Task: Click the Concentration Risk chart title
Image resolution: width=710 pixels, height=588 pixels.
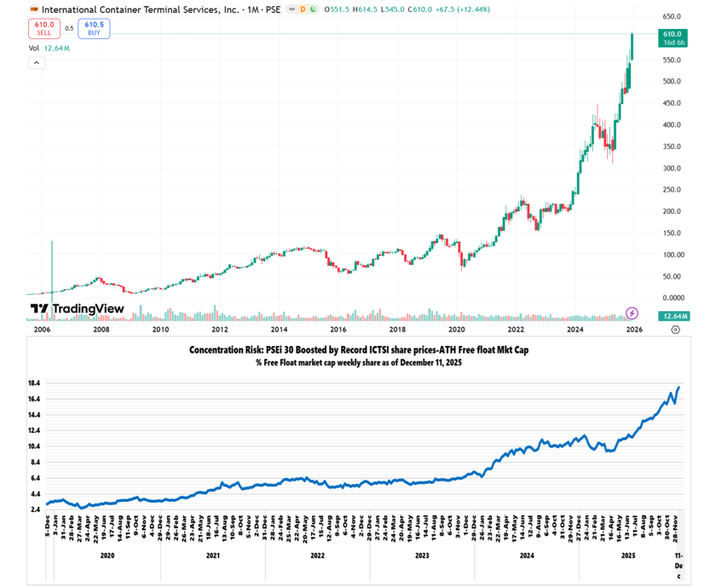Action: coord(359,350)
